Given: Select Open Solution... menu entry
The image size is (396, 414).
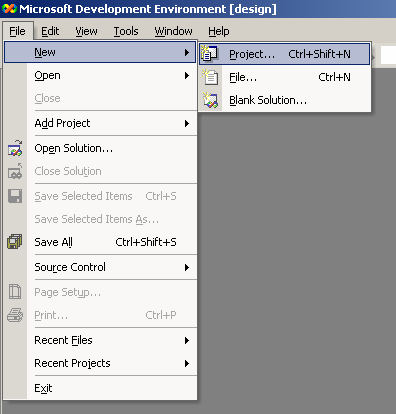Looking at the screenshot, I should click(100, 148).
